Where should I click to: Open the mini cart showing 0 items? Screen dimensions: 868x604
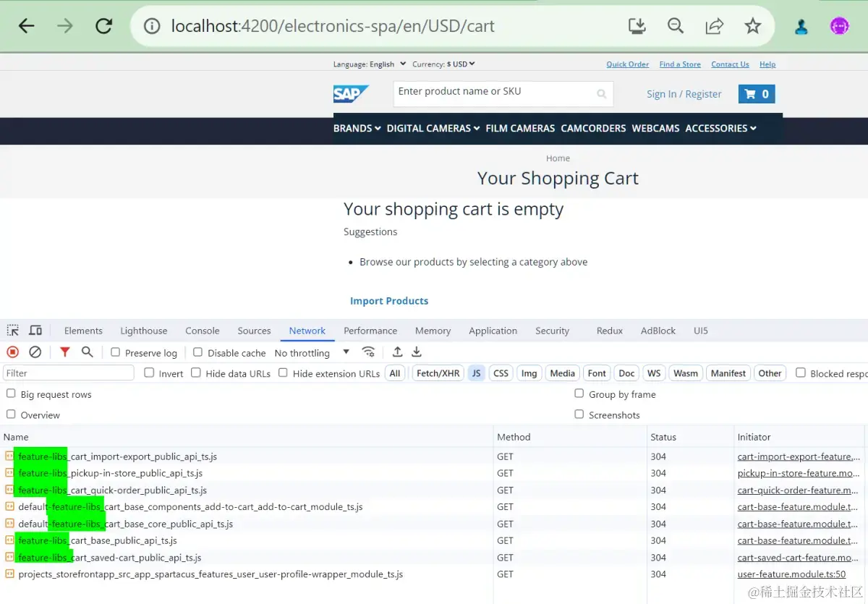tap(757, 94)
